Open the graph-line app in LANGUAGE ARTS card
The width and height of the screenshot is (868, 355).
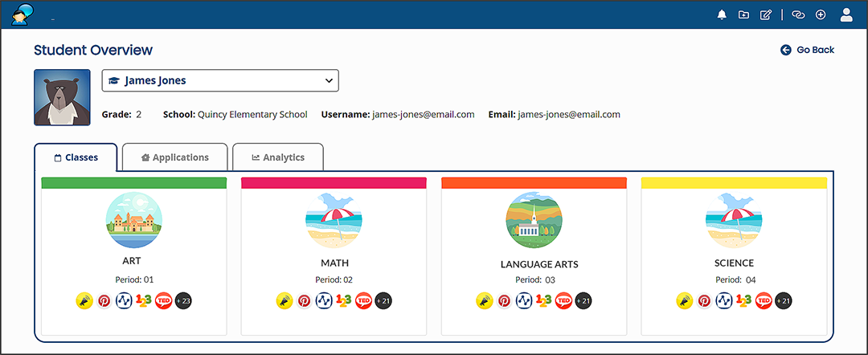(x=524, y=301)
